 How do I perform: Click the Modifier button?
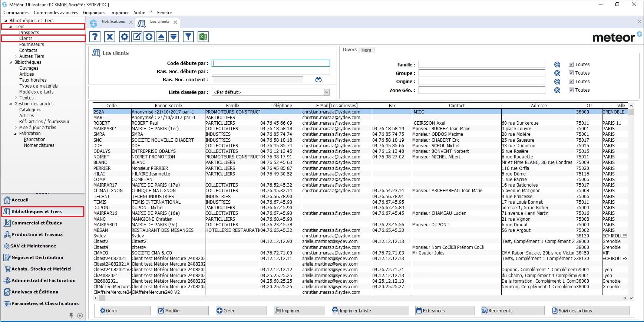click(x=183, y=310)
